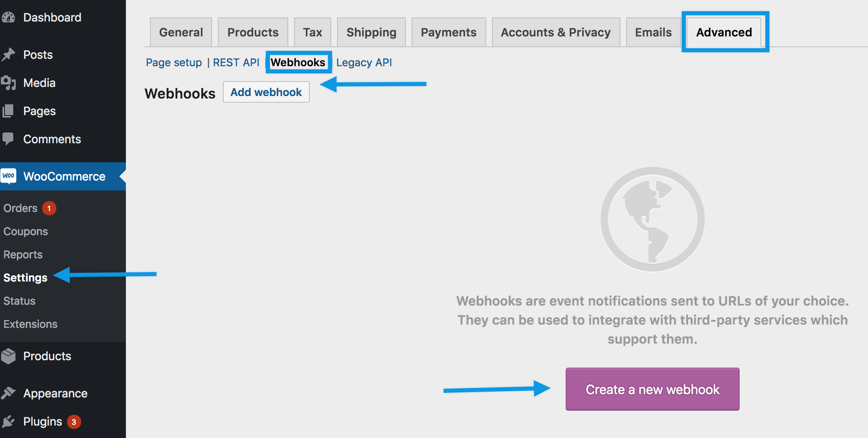This screenshot has width=868, height=438.
Task: Click the Comments speech bubble icon
Action: pos(8,139)
